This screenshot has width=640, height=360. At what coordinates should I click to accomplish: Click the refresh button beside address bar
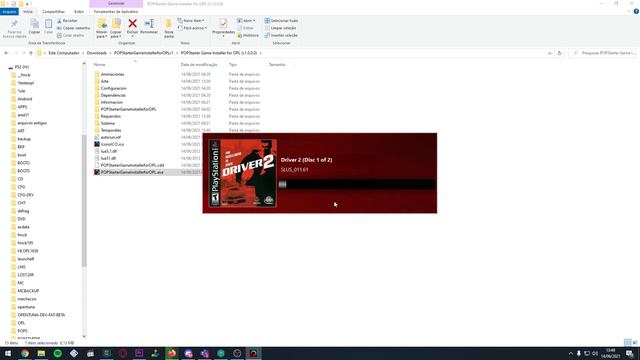tap(560, 53)
